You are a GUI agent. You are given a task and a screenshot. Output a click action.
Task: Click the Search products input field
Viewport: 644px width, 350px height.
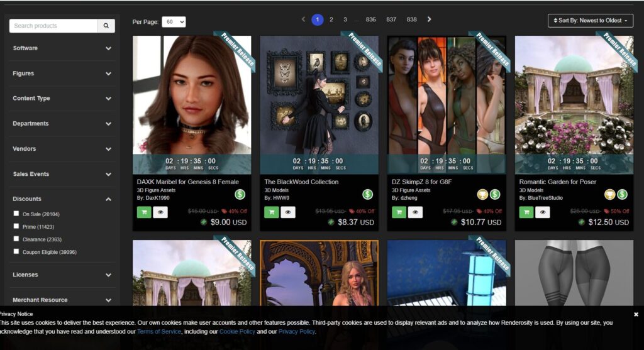coord(53,25)
